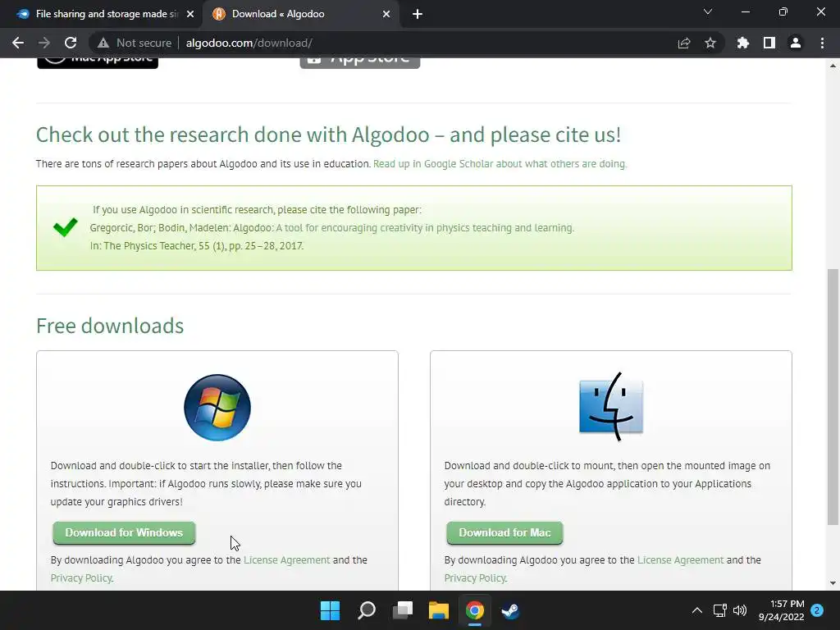The height and width of the screenshot is (630, 840).
Task: Open Privacy Policy link under Windows download
Action: 81,578
